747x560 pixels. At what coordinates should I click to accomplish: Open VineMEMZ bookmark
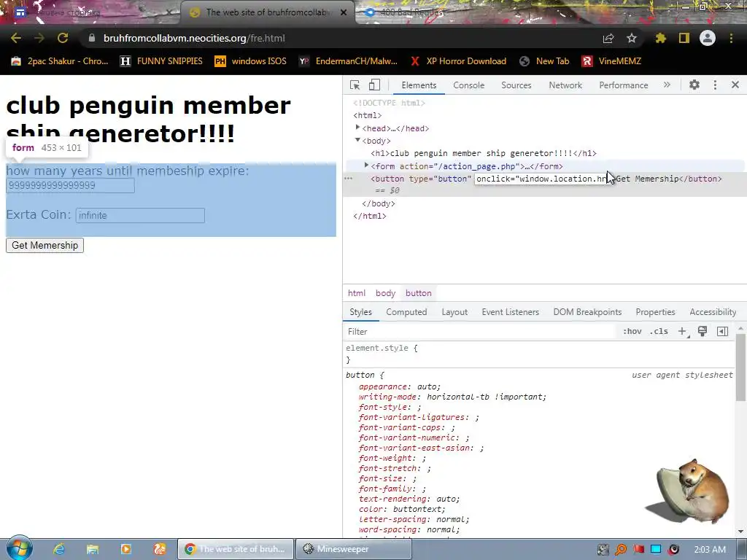pos(611,61)
